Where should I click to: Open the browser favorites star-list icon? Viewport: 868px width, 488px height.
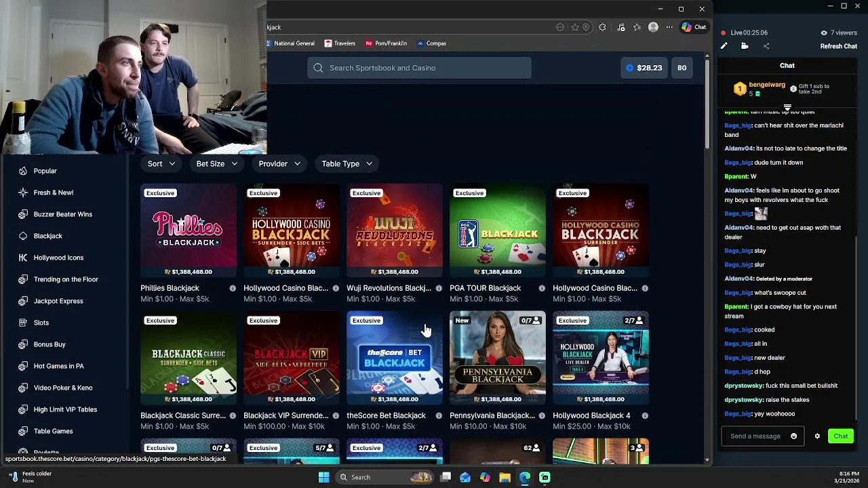[637, 27]
